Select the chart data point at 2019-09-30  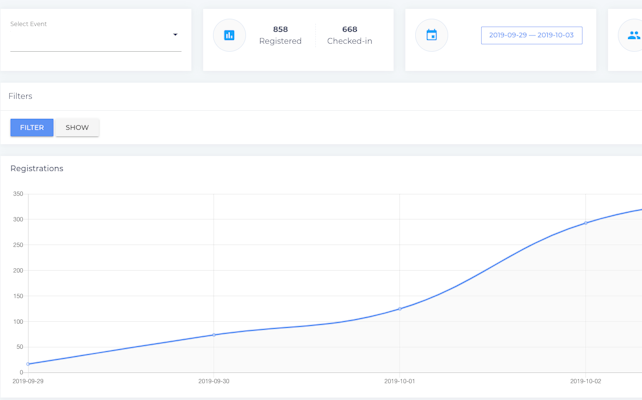click(214, 335)
